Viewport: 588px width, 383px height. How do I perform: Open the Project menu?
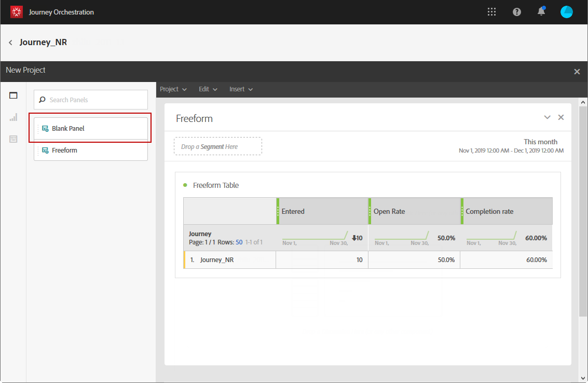tap(173, 89)
